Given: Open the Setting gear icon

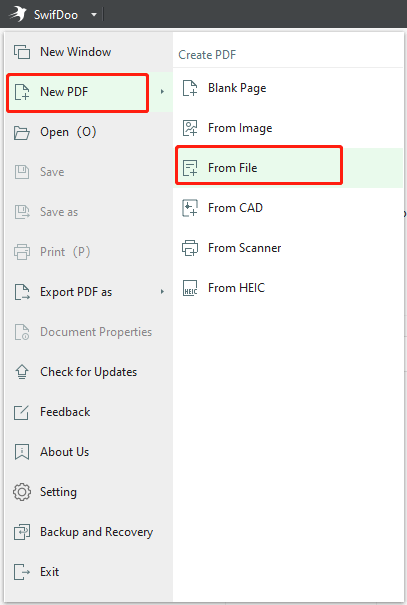Looking at the screenshot, I should (22, 492).
